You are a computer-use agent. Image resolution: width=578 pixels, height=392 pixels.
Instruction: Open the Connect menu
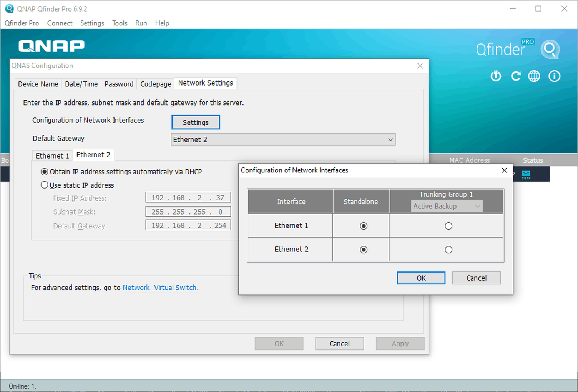pyautogui.click(x=60, y=23)
